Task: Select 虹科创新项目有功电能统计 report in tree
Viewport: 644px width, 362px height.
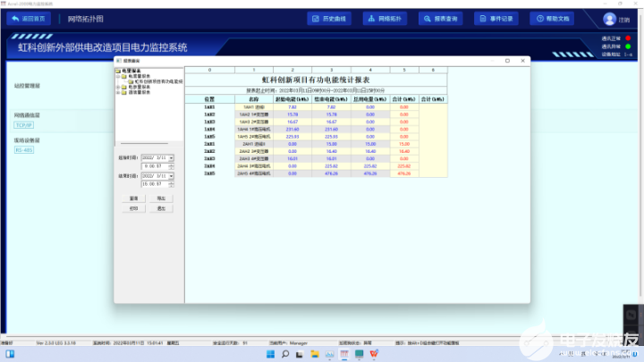Action: 158,81
